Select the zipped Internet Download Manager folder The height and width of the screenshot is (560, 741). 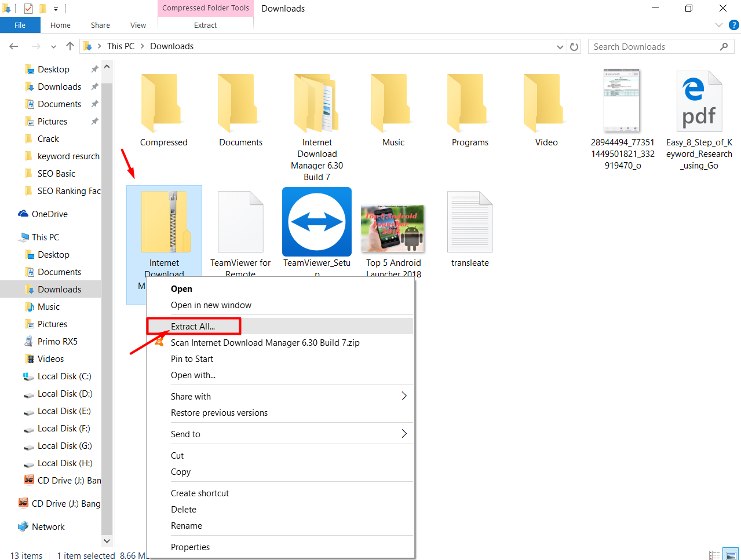165,222
